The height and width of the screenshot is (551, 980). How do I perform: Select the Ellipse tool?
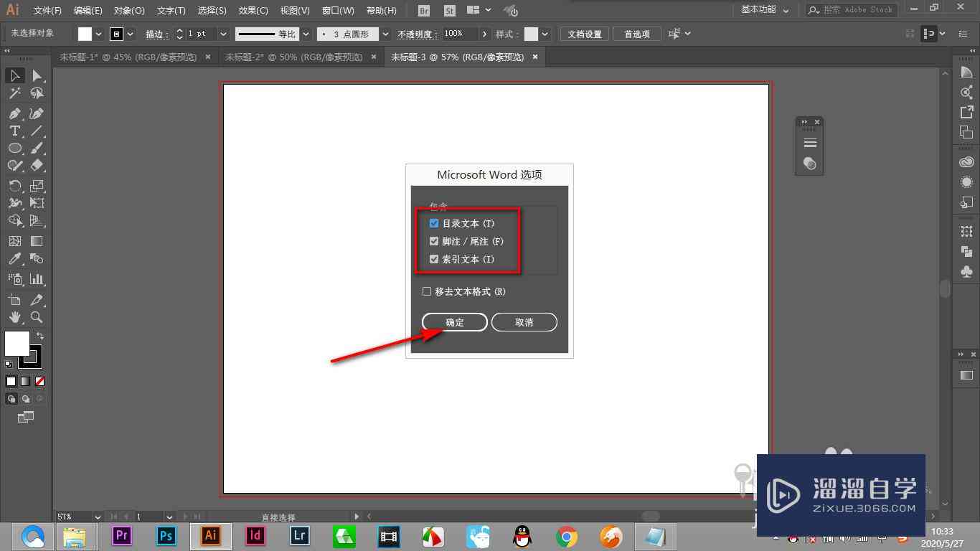(x=15, y=148)
